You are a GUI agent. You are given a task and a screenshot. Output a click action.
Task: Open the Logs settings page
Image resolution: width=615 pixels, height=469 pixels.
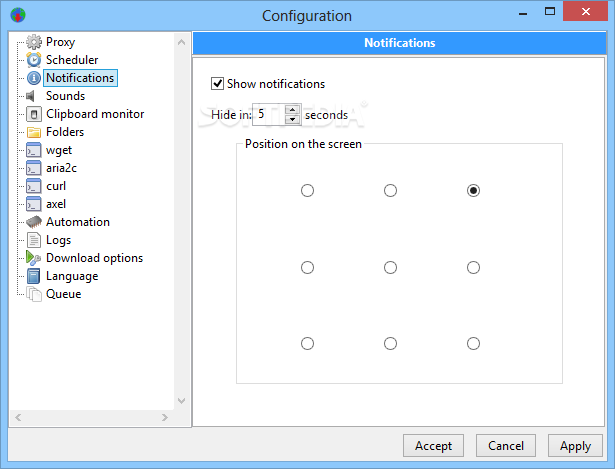click(58, 240)
